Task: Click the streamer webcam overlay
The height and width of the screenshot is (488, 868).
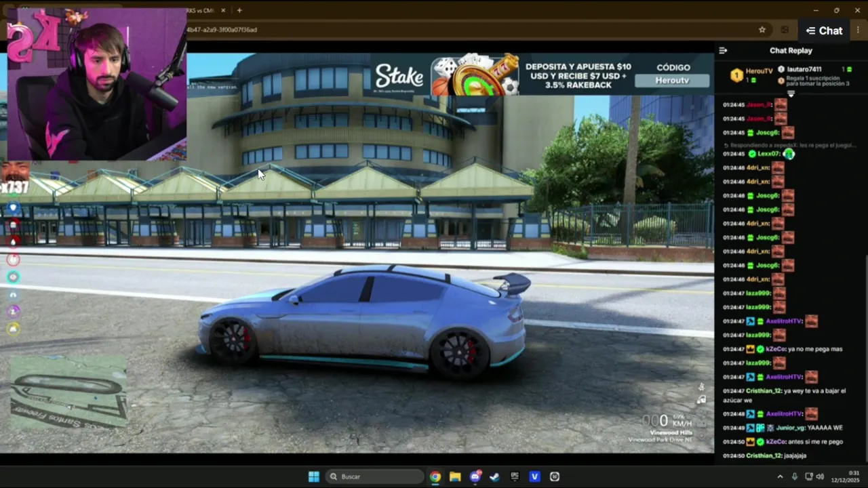Action: pos(96,84)
